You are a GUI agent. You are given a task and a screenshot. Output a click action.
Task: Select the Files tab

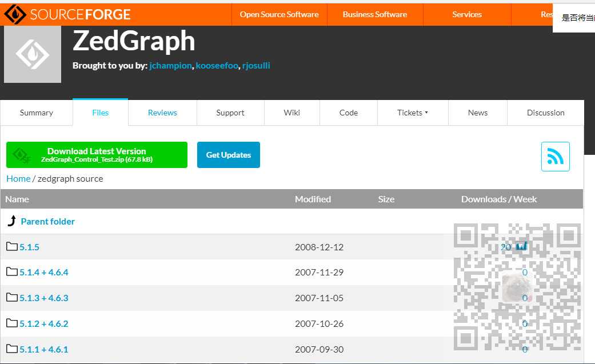pos(100,113)
